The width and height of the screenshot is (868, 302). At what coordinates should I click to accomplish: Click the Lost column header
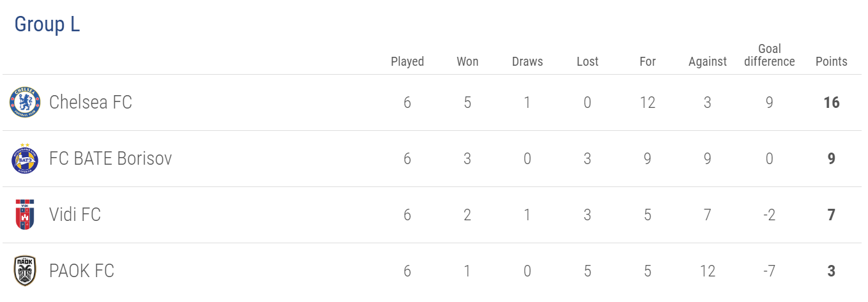click(x=588, y=61)
